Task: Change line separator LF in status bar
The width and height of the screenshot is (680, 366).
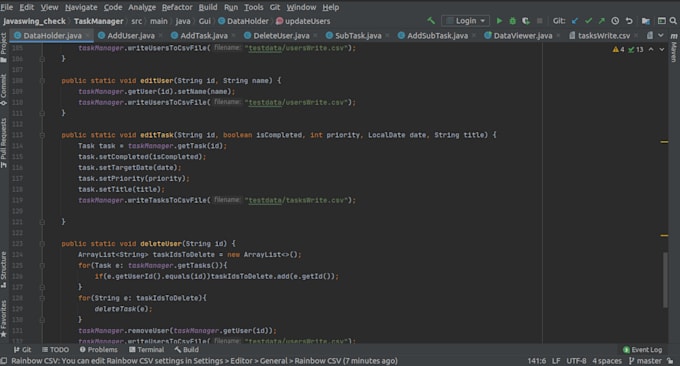Action: (x=556, y=361)
